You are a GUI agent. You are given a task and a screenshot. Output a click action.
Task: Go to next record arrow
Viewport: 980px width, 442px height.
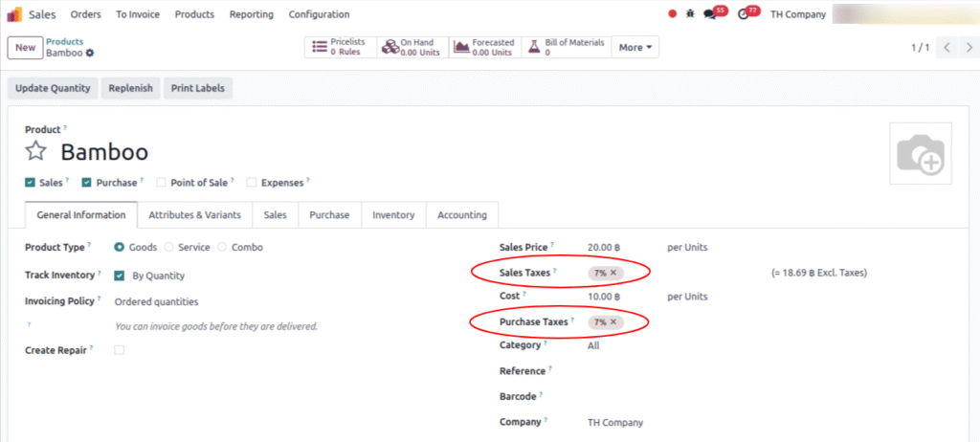click(x=968, y=47)
